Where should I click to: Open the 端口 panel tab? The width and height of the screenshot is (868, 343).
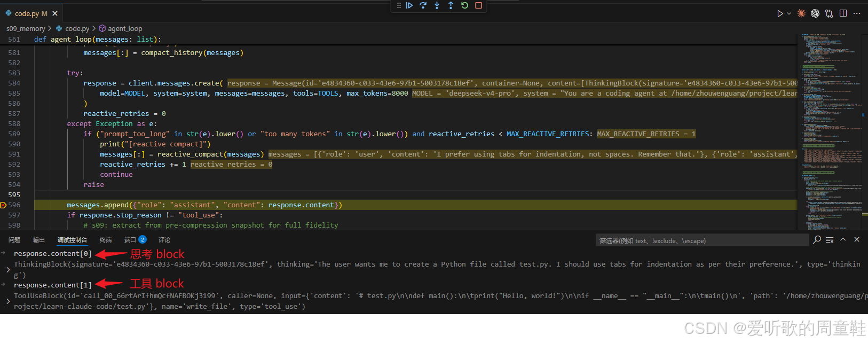(135, 240)
